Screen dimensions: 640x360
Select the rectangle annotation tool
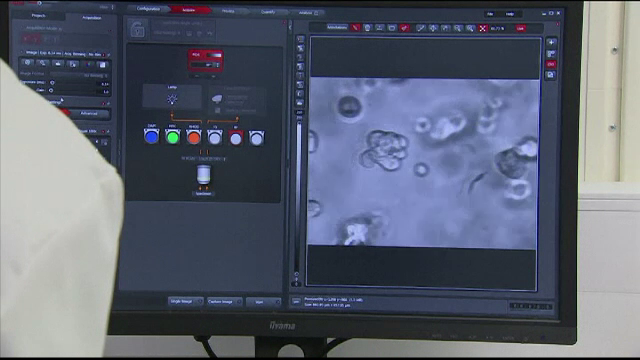coord(392,28)
